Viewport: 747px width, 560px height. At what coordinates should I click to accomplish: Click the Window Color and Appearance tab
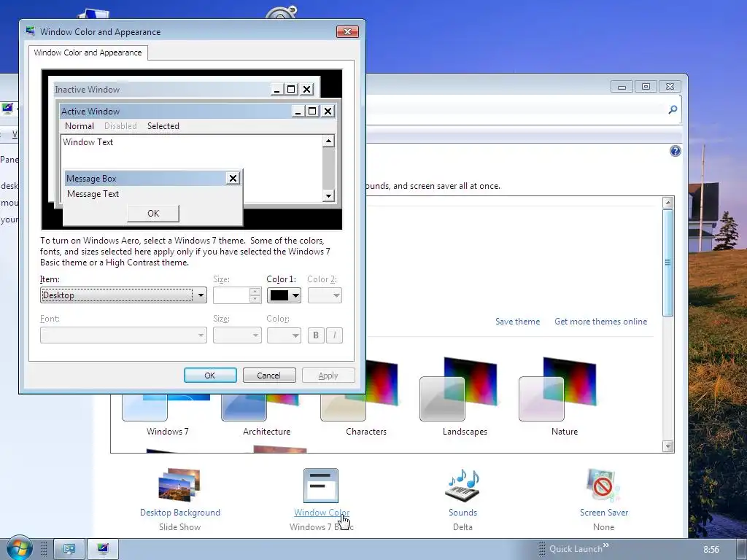pyautogui.click(x=88, y=52)
